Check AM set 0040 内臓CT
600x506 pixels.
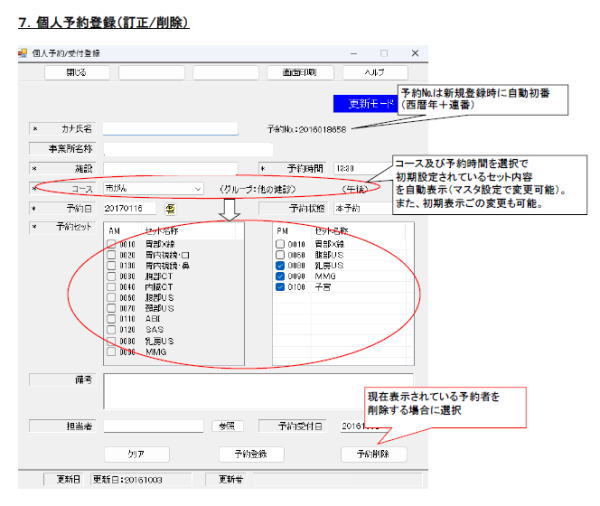click(111, 287)
